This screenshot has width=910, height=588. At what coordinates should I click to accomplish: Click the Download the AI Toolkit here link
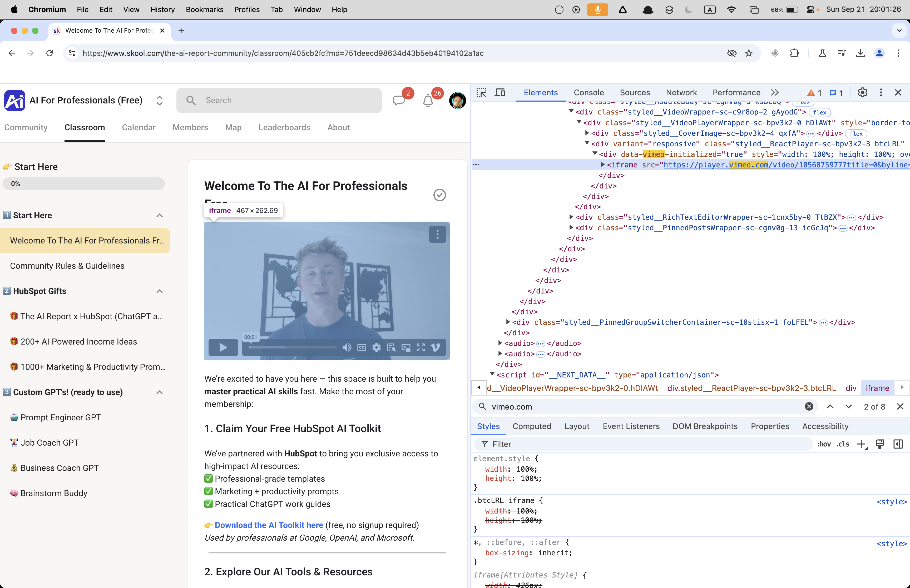[269, 525]
